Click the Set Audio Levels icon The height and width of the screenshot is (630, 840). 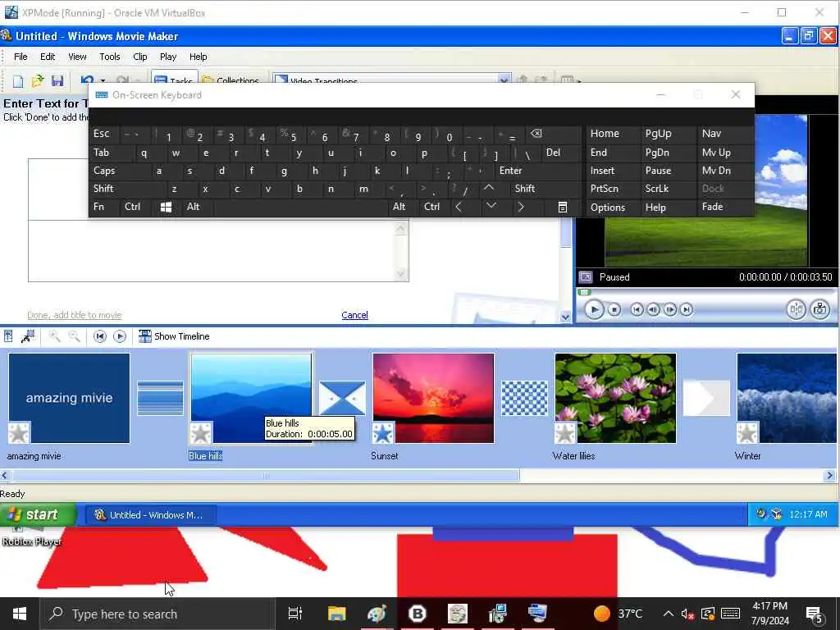tap(8, 336)
